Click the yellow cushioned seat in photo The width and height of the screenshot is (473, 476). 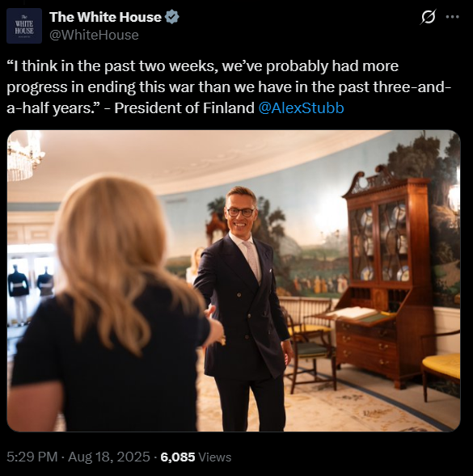(441, 364)
